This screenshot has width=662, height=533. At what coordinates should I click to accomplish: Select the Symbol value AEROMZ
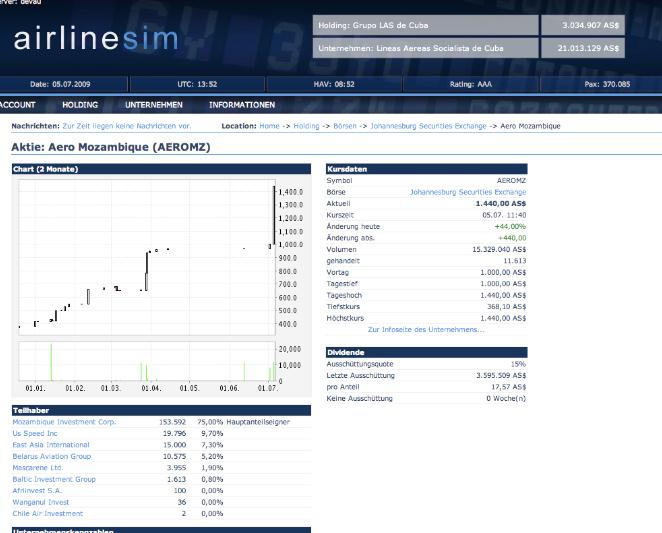click(511, 181)
